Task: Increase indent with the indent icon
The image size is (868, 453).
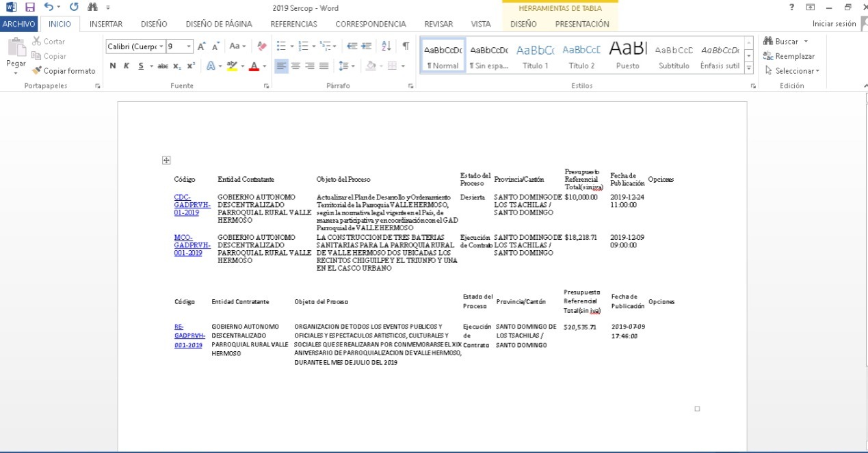Action: (367, 46)
